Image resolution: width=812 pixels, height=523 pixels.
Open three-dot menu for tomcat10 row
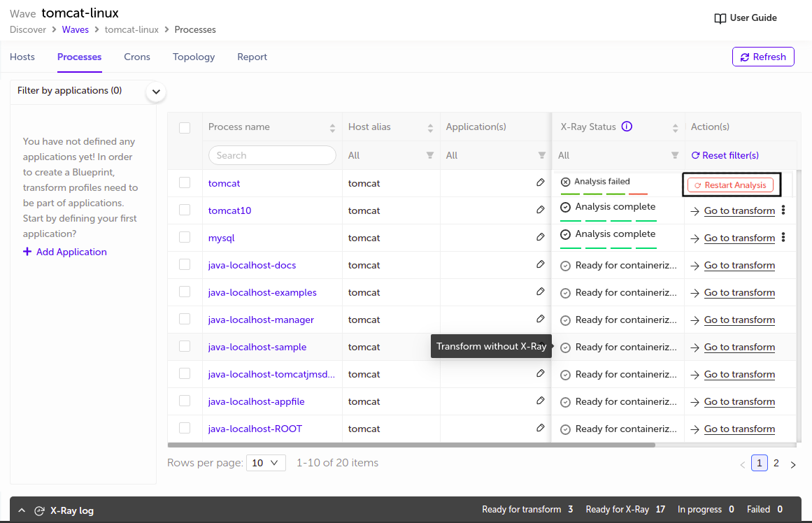pyautogui.click(x=783, y=210)
